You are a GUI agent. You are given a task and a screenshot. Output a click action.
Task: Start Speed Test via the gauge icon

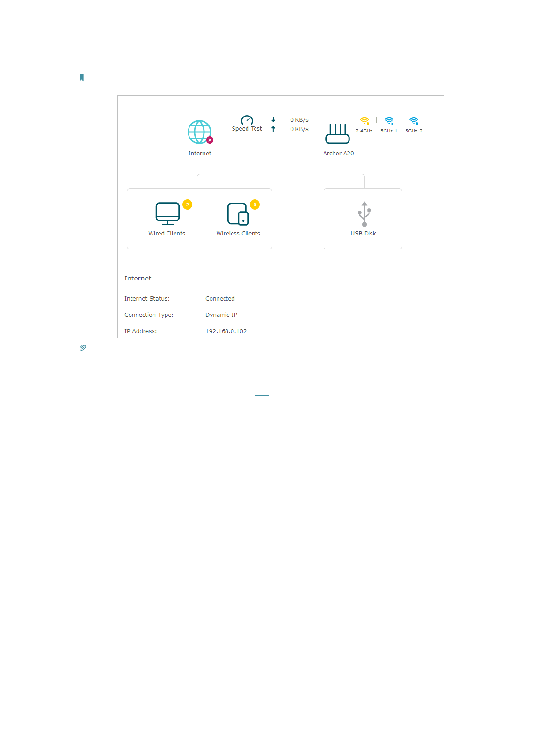pos(247,120)
